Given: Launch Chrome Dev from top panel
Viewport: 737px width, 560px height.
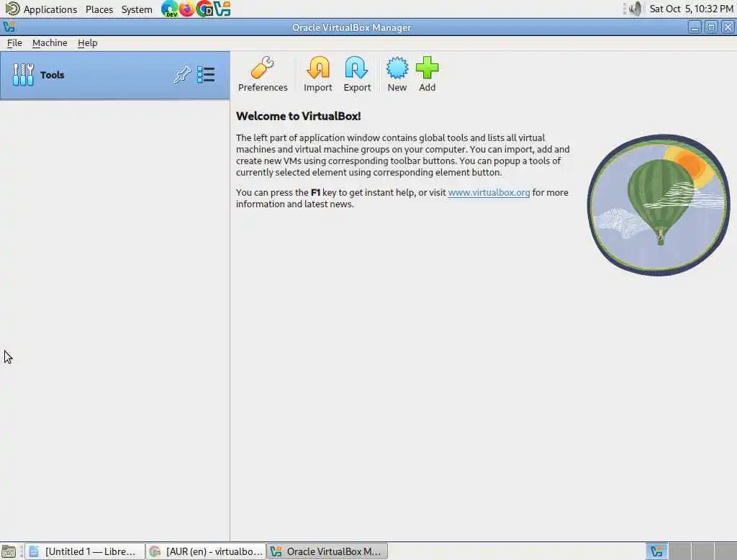Looking at the screenshot, I should click(x=204, y=9).
